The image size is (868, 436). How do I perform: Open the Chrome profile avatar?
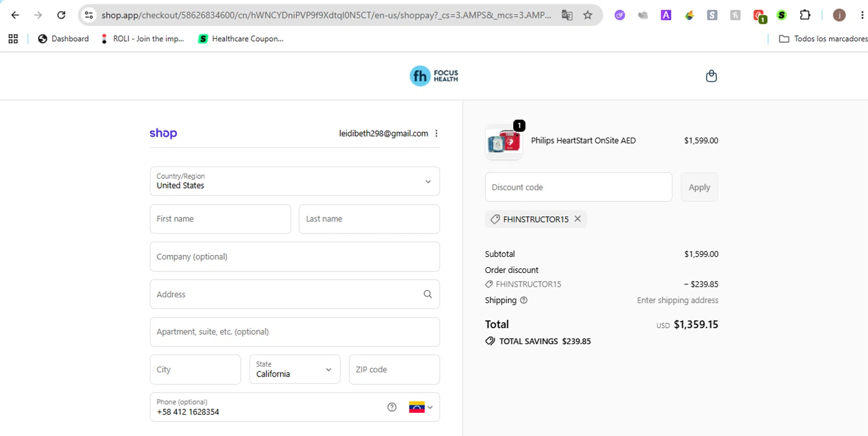coord(839,15)
